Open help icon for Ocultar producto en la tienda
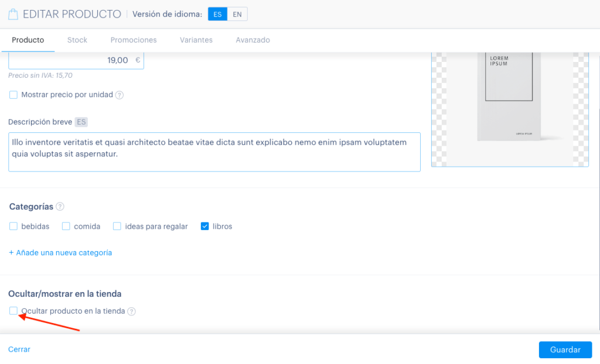 click(x=131, y=311)
